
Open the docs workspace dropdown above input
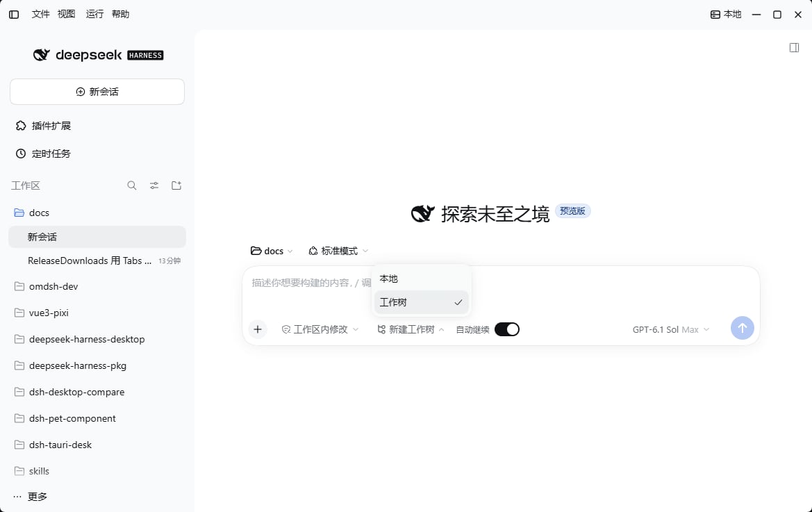point(272,251)
